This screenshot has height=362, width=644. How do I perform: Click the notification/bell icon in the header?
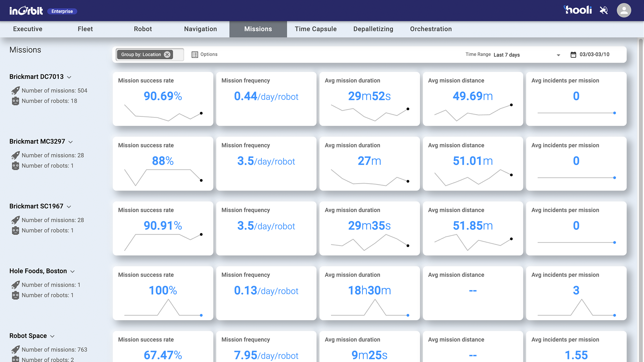[x=604, y=10]
